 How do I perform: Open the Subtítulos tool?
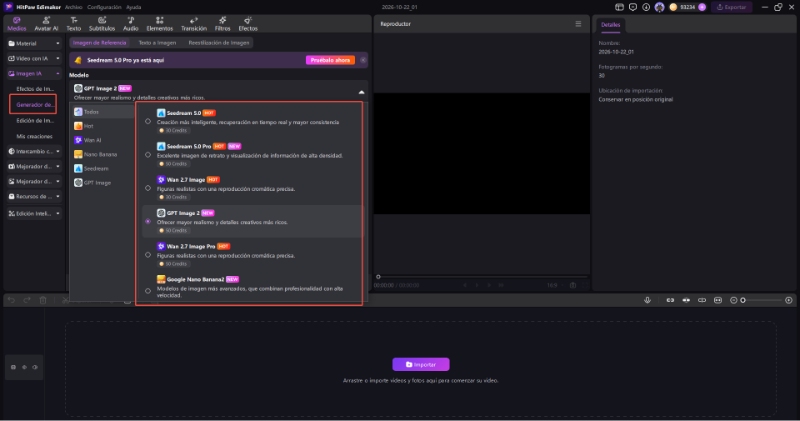(x=102, y=23)
